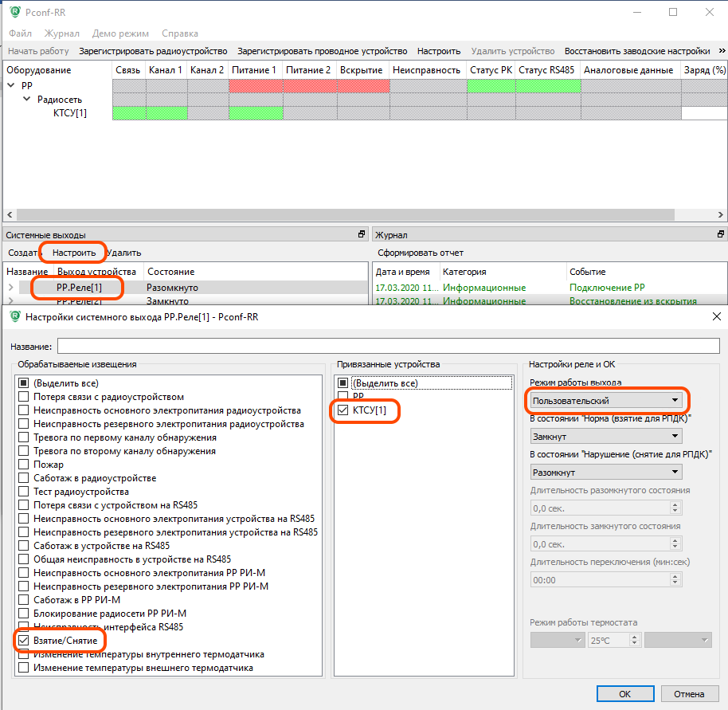Viewport: 728px width, 710px height.
Task: Collapse the PP equipment tree node
Action: pos(11,85)
